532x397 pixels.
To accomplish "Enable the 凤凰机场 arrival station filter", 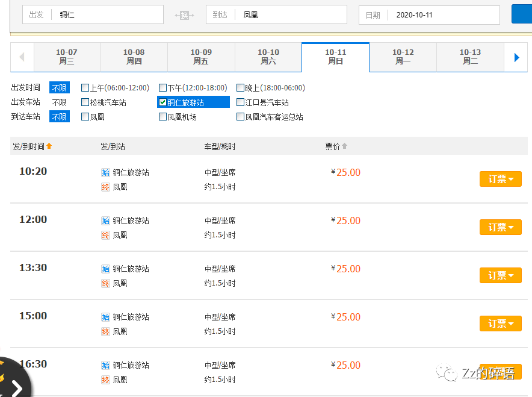I will tap(162, 117).
